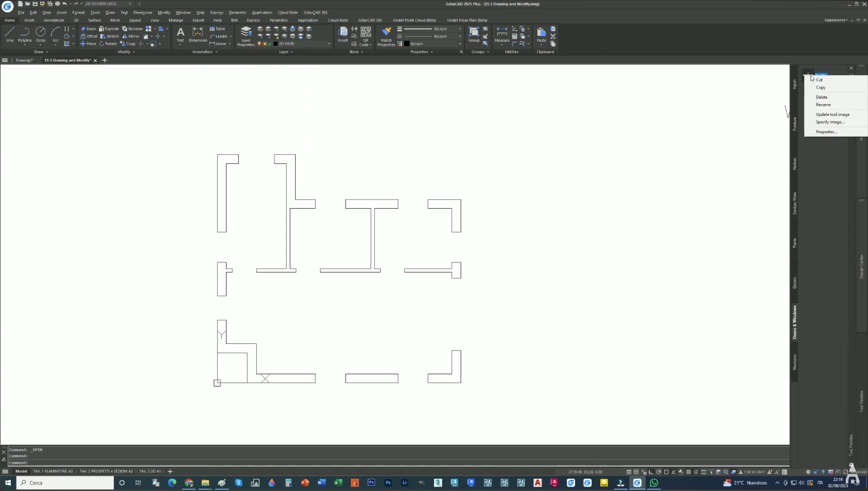The width and height of the screenshot is (868, 491).
Task: Choose Rename from the context menu
Action: click(x=823, y=105)
